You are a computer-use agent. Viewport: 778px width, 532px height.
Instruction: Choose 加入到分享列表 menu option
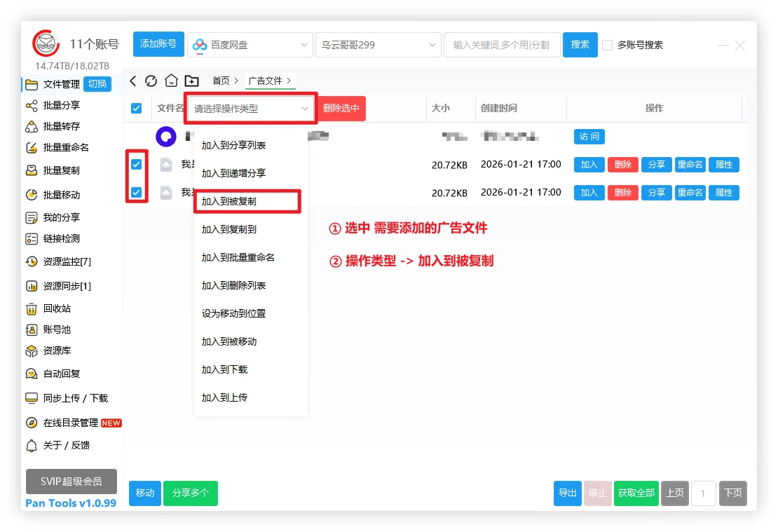point(233,145)
